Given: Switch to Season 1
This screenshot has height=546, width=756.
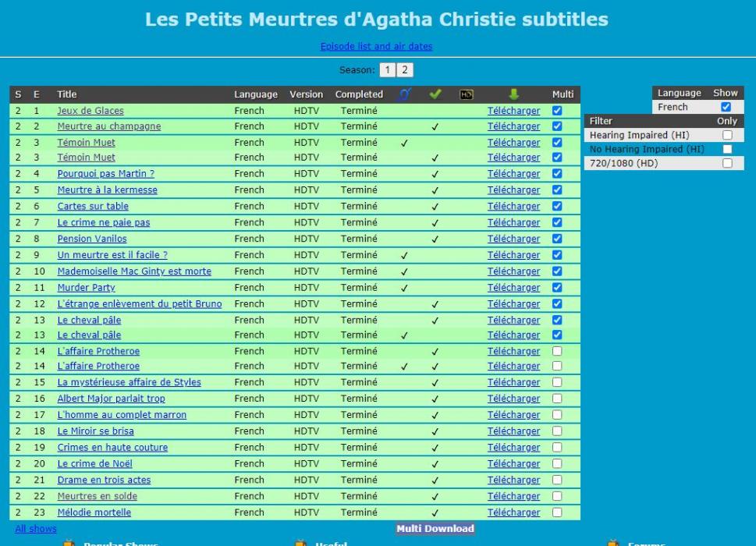Looking at the screenshot, I should point(388,70).
